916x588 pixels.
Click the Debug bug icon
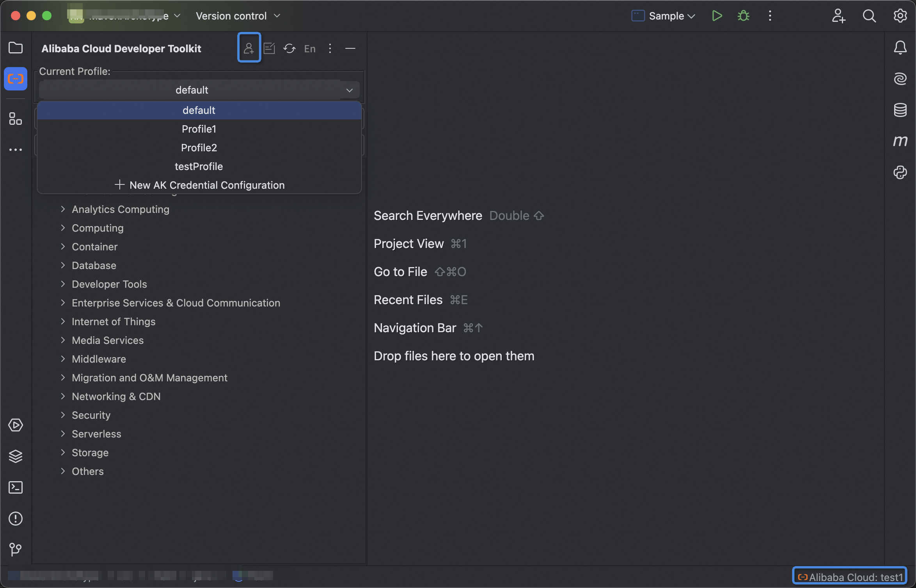(x=743, y=16)
